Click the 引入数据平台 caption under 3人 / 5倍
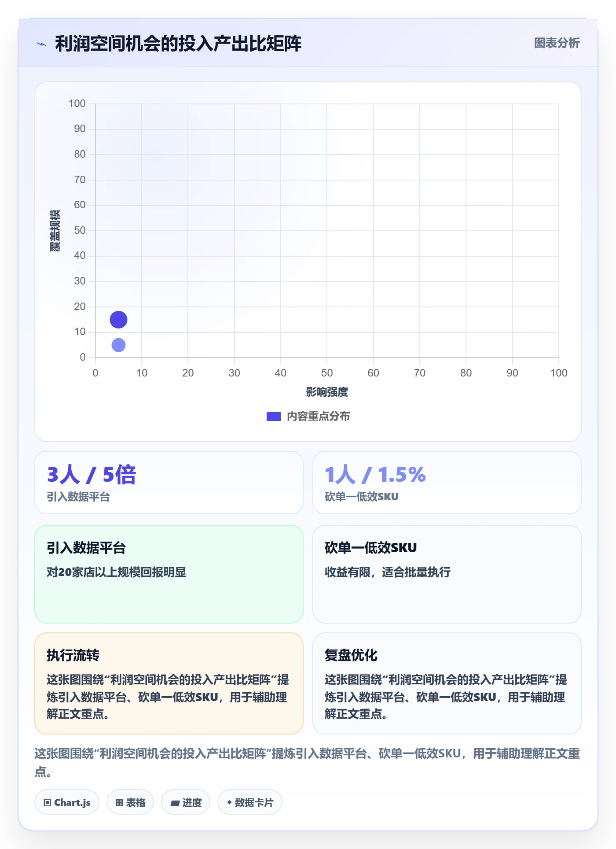This screenshot has width=616, height=849. 78,497
